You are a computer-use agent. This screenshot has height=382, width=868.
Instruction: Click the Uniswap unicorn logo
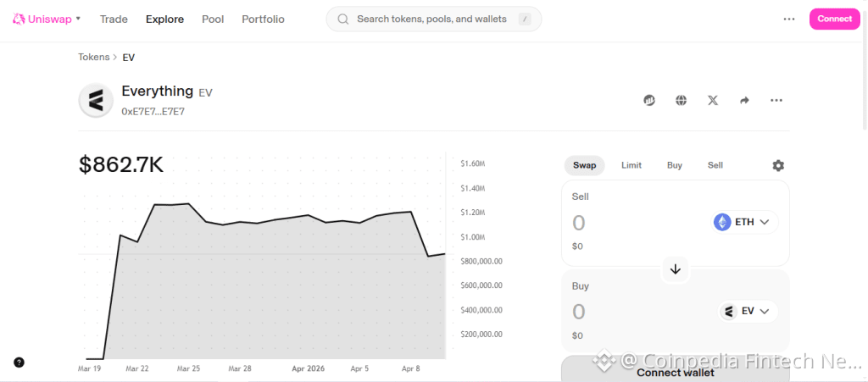click(x=19, y=19)
